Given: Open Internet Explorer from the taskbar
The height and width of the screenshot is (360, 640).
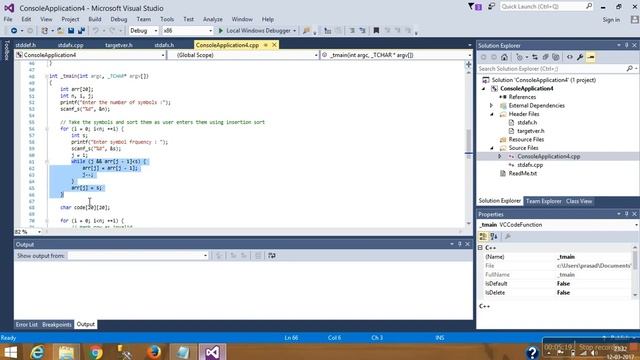Looking at the screenshot, I should (37, 352).
